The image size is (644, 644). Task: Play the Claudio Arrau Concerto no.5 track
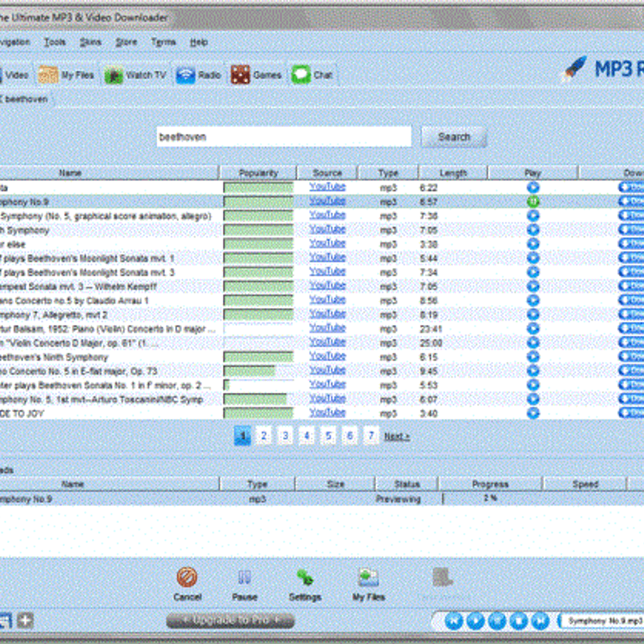click(533, 300)
